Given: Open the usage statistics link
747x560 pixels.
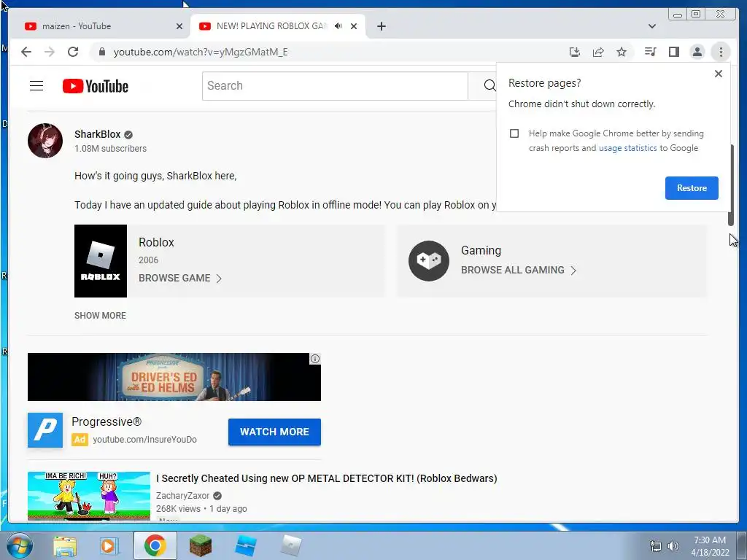Looking at the screenshot, I should tap(628, 148).
